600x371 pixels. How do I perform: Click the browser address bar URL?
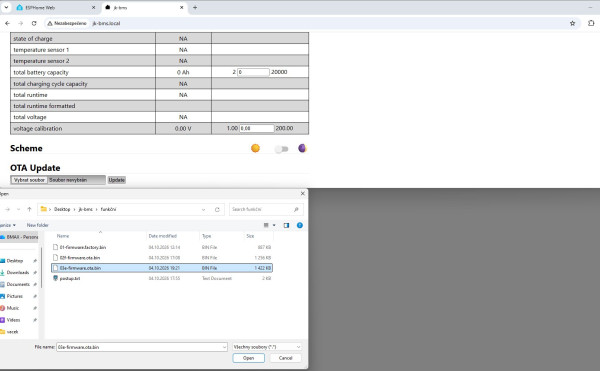pyautogui.click(x=106, y=23)
